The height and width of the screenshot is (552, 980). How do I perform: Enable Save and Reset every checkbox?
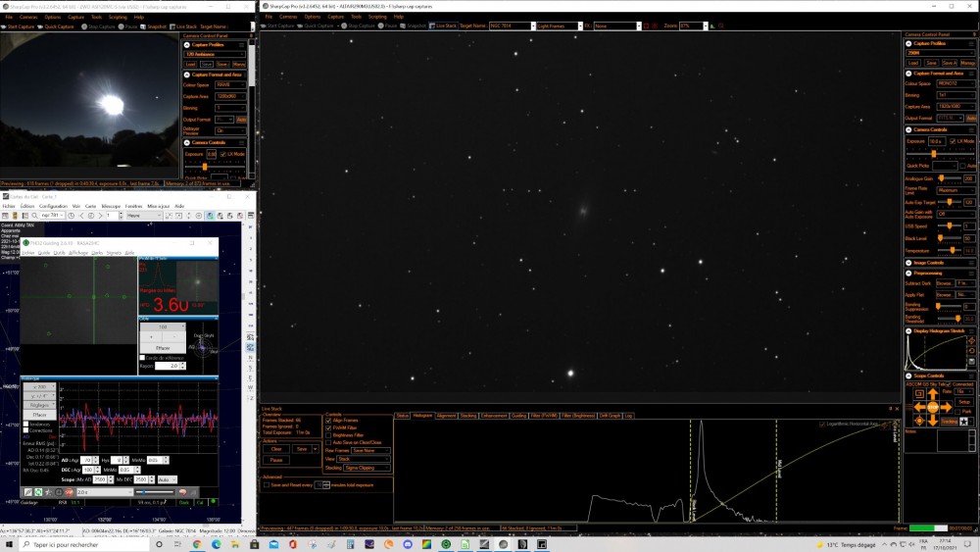click(x=267, y=485)
